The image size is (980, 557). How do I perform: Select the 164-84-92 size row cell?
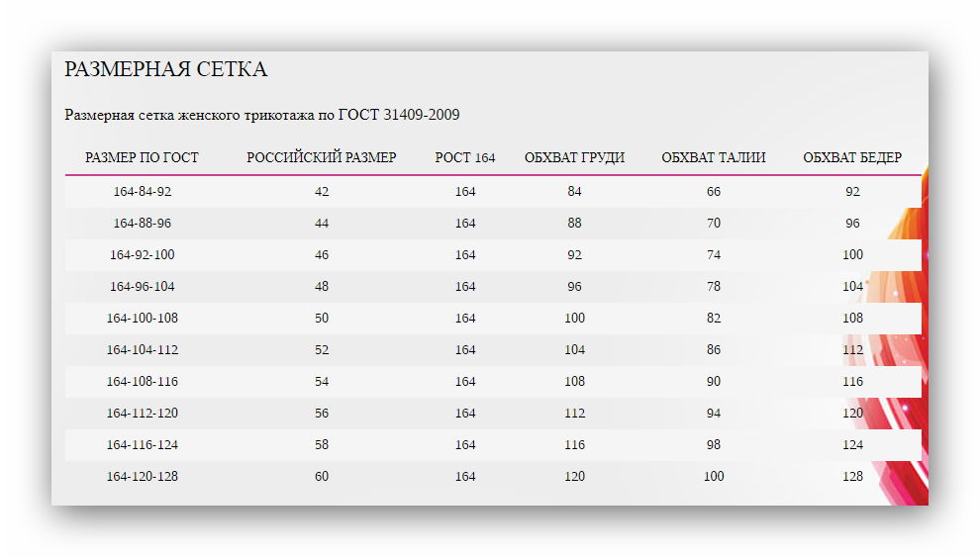pos(142,192)
